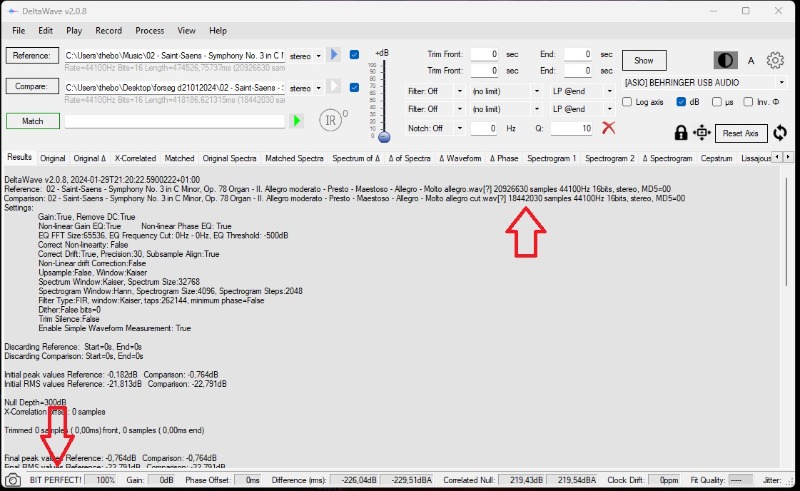
Task: Open the Edit menu
Action: coord(45,31)
